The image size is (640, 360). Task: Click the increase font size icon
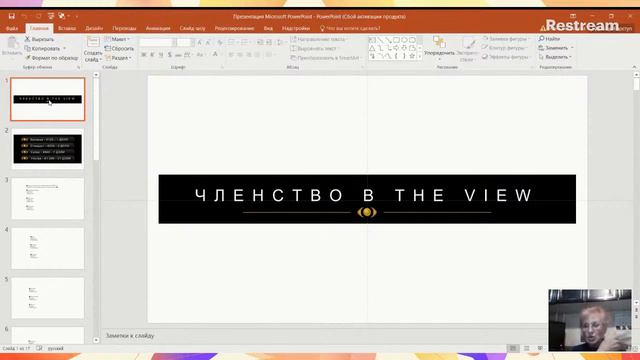click(x=199, y=42)
